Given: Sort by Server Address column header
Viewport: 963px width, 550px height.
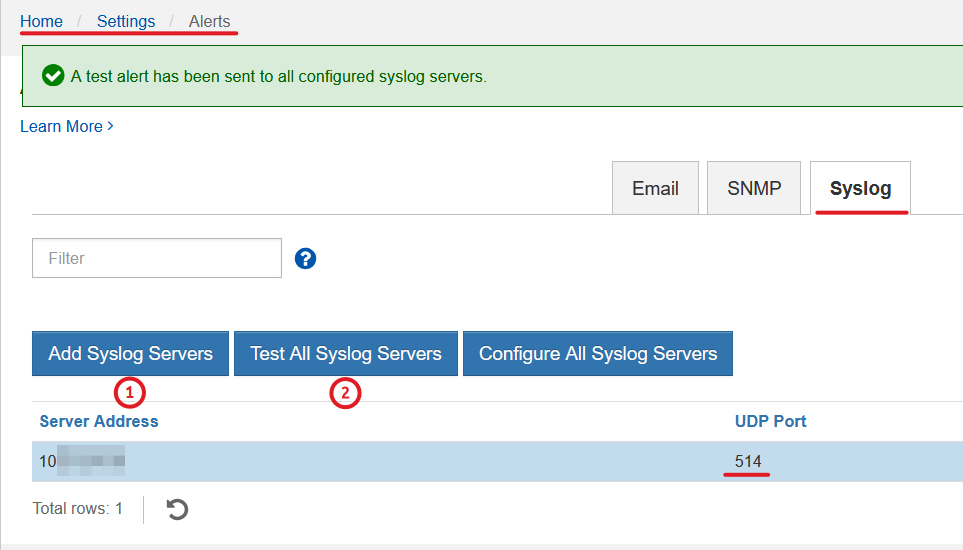Looking at the screenshot, I should (99, 421).
